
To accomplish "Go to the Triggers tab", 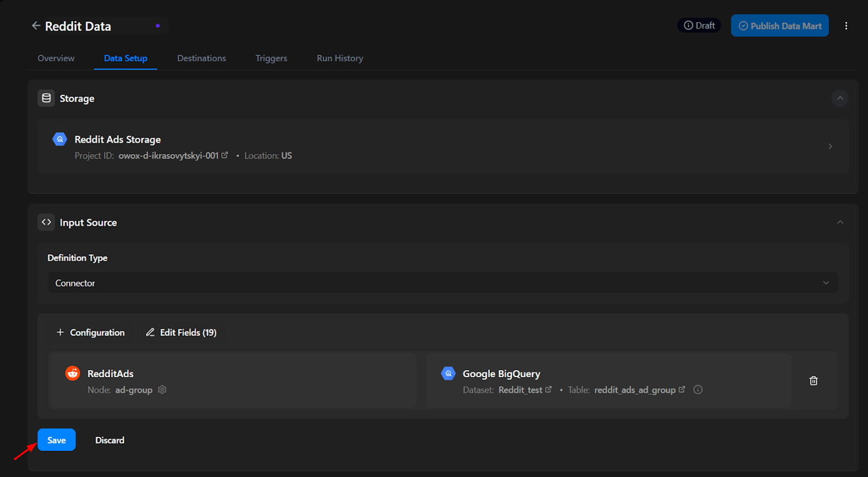I will point(271,58).
